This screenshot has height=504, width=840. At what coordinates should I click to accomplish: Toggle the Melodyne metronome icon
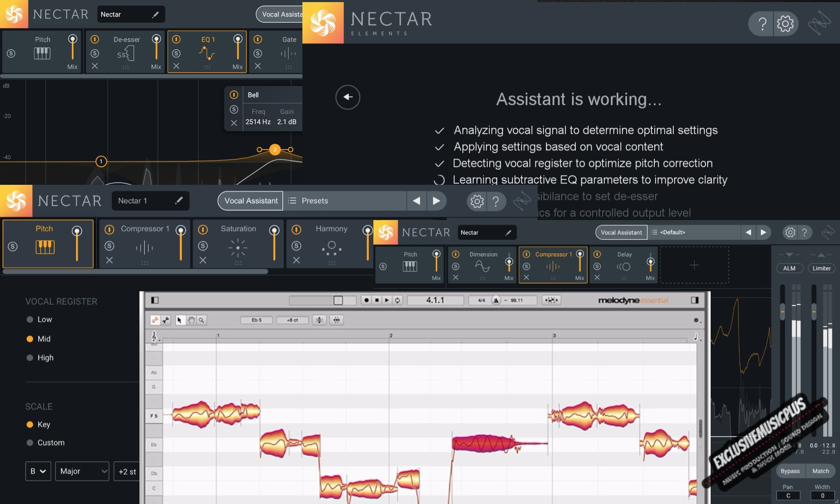tap(496, 300)
